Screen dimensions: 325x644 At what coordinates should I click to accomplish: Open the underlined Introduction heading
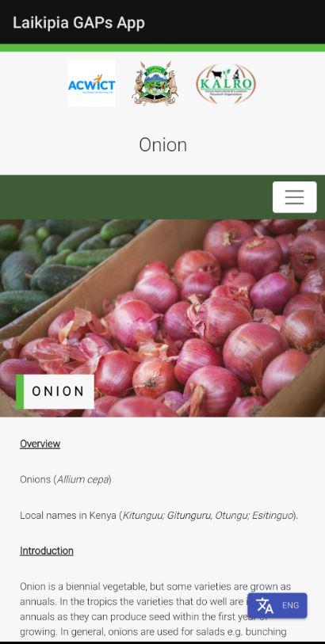tap(47, 551)
